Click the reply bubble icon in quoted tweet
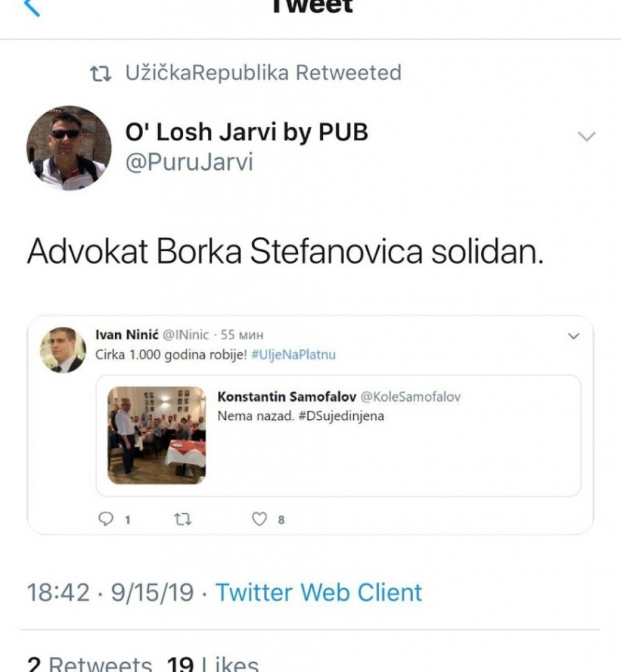This screenshot has height=672, width=621. pyautogui.click(x=106, y=519)
